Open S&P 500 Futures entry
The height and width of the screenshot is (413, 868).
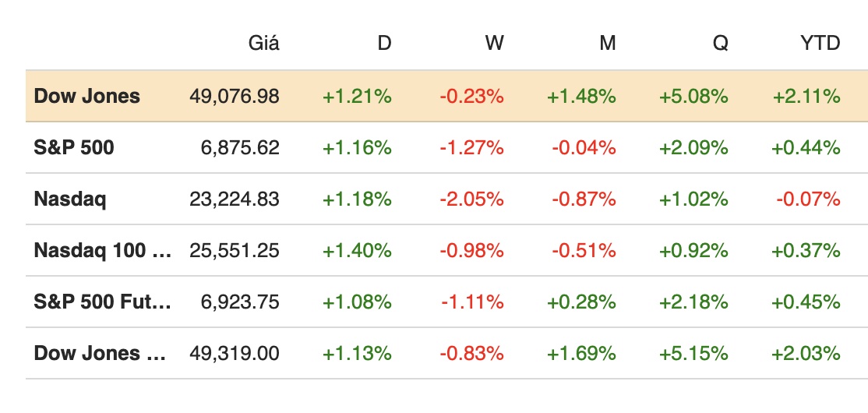(101, 302)
